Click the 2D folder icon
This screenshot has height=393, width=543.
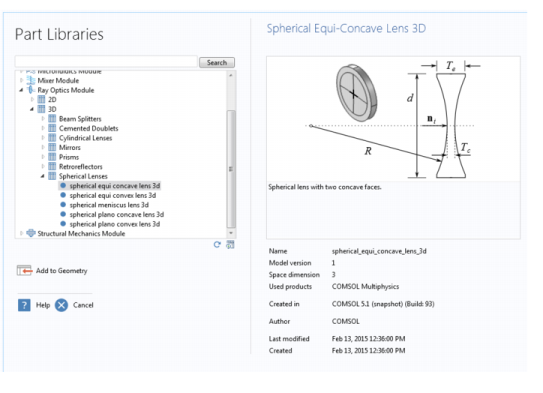(41, 99)
